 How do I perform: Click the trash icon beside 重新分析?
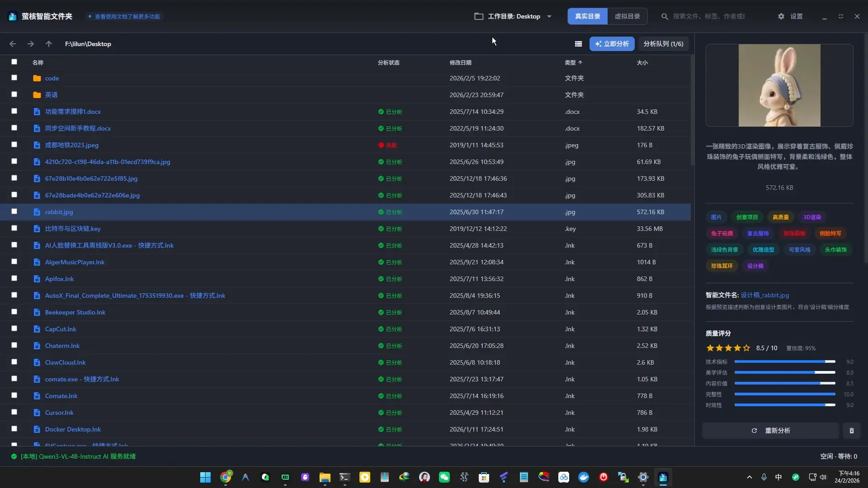[x=851, y=431]
